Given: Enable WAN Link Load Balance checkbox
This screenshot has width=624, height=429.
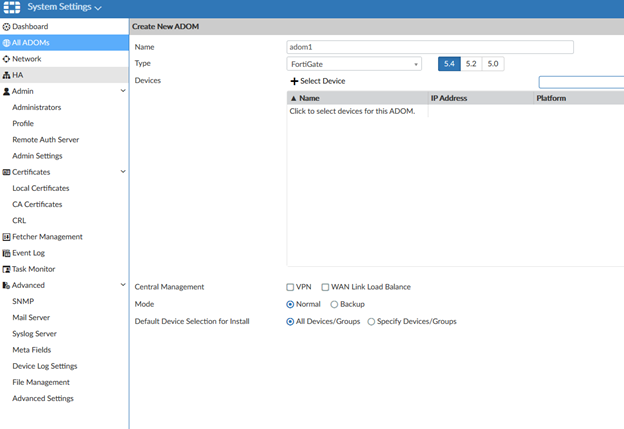Looking at the screenshot, I should 326,287.
